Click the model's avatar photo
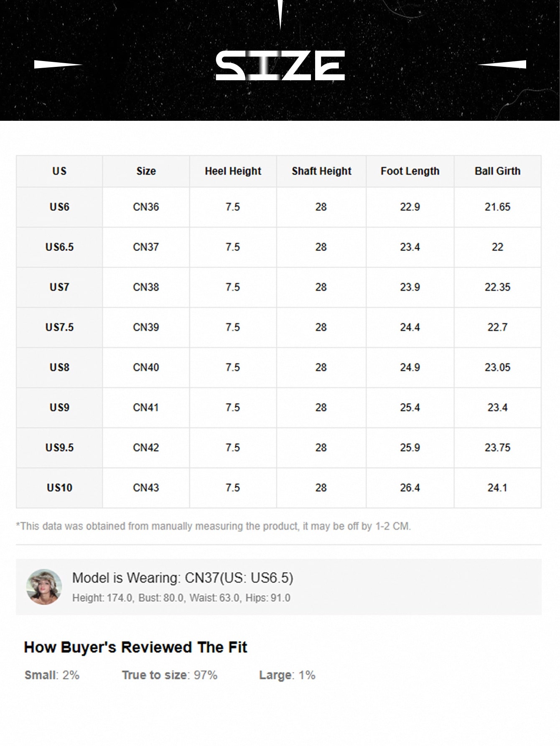Screen dimensions: 560x746 tap(44, 586)
